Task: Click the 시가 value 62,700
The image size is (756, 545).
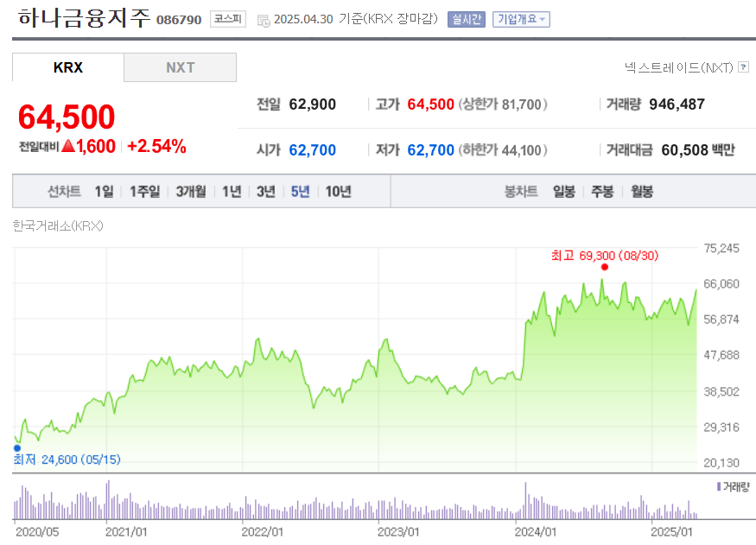Action: (313, 150)
